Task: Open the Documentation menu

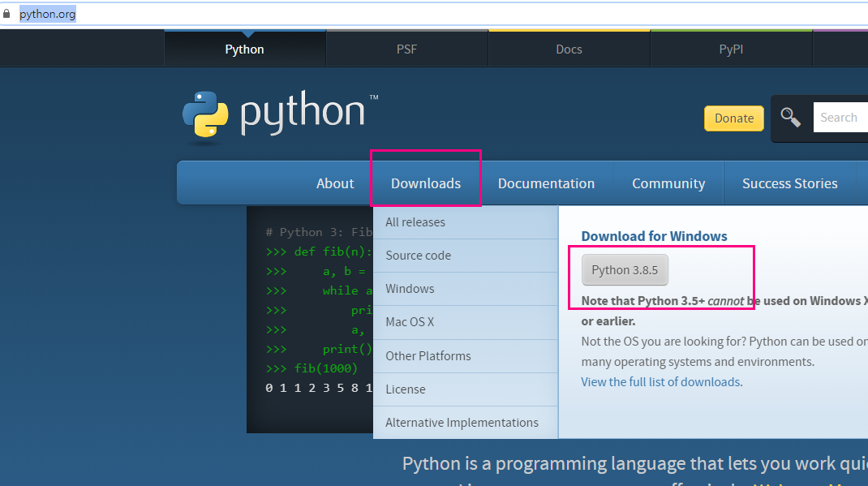Action: point(547,183)
